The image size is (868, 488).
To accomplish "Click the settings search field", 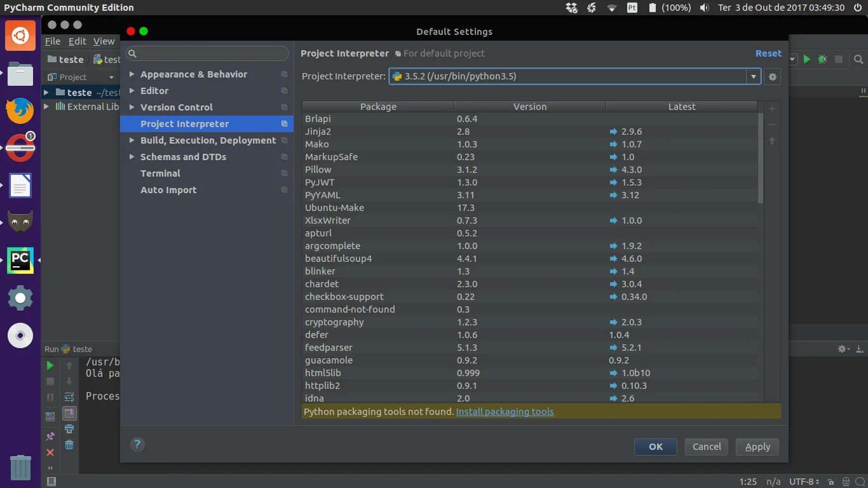I will coord(207,53).
